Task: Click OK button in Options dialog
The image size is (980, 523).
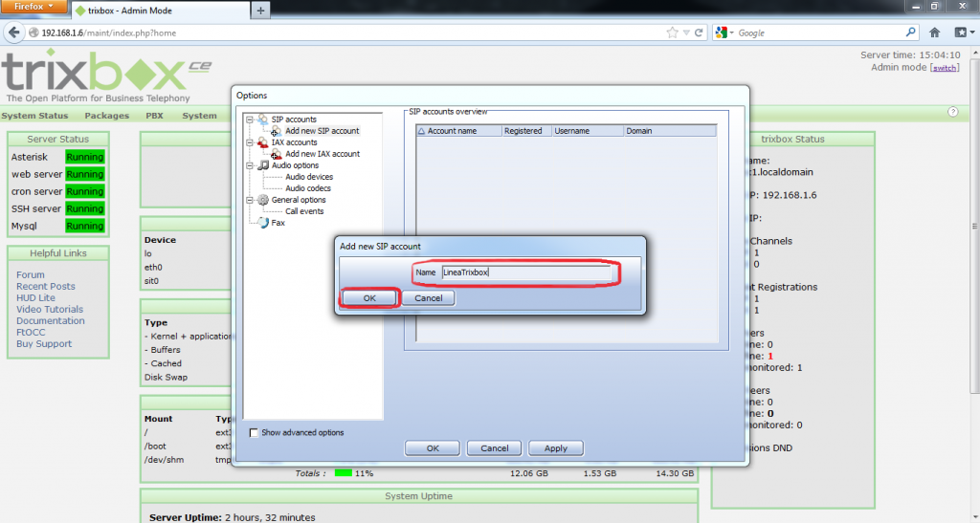Action: [433, 448]
